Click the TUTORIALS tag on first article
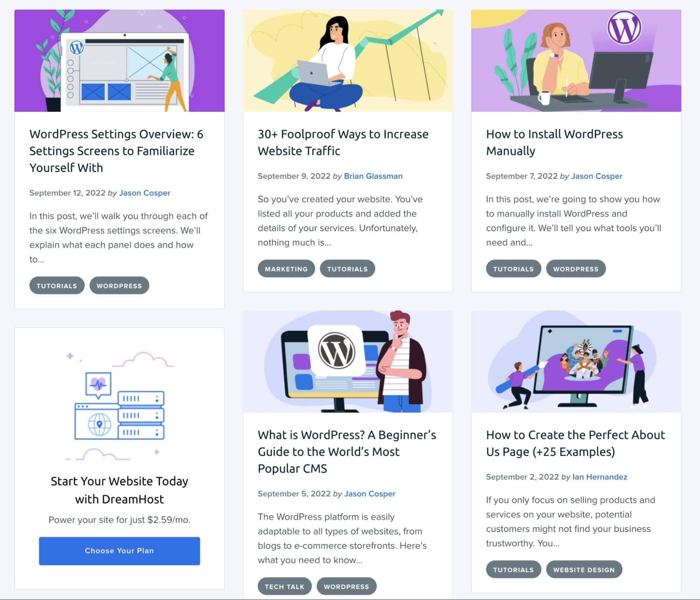Image resolution: width=700 pixels, height=600 pixels. pos(56,285)
